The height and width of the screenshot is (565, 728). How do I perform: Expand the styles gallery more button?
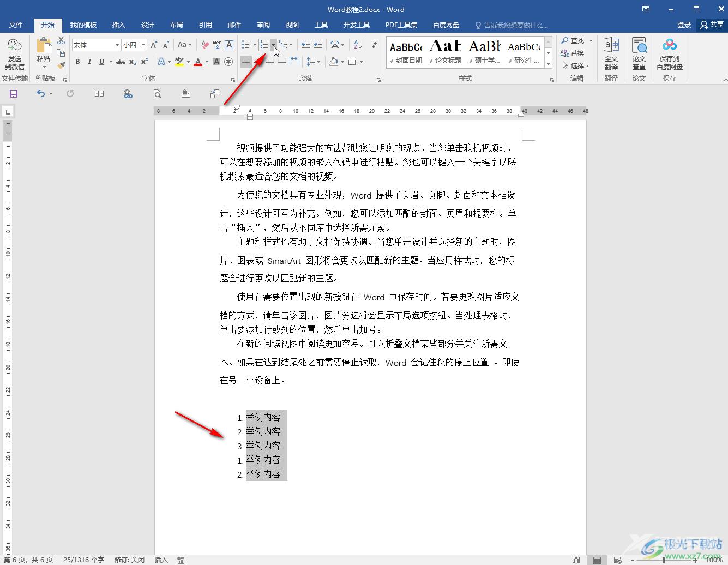coord(549,64)
